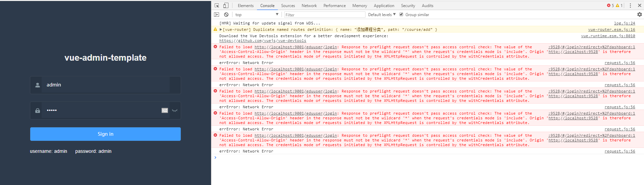The width and height of the screenshot is (644, 185).
Task: Open the Application tab
Action: click(x=384, y=6)
